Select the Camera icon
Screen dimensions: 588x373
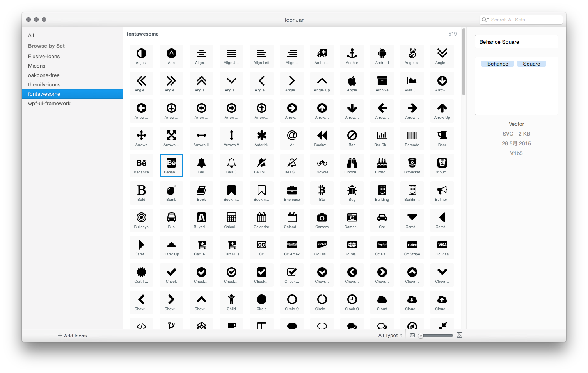pyautogui.click(x=322, y=220)
